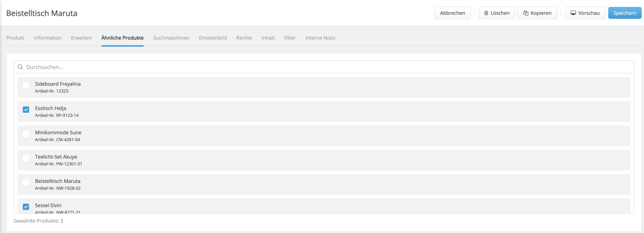Go to the Suchmaschinen tab
The height and width of the screenshot is (233, 644).
coord(171,38)
